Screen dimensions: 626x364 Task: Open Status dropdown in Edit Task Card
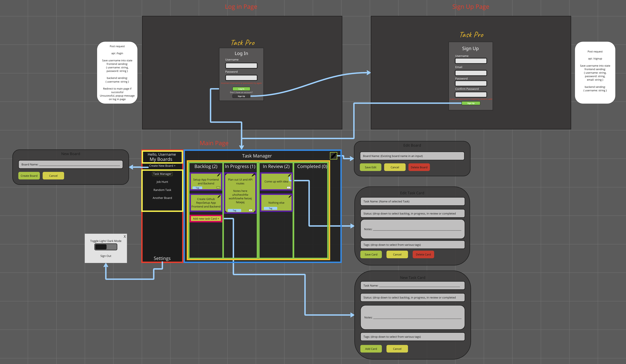(412, 213)
